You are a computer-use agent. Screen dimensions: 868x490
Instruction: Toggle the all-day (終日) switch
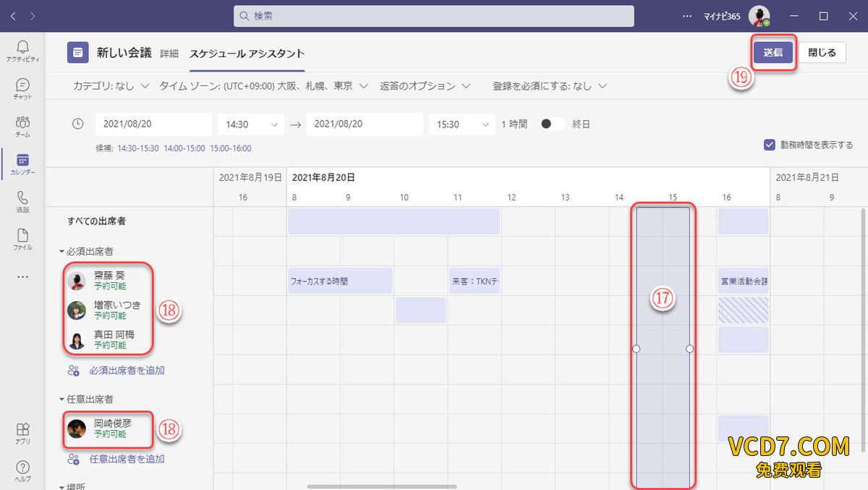coord(553,124)
